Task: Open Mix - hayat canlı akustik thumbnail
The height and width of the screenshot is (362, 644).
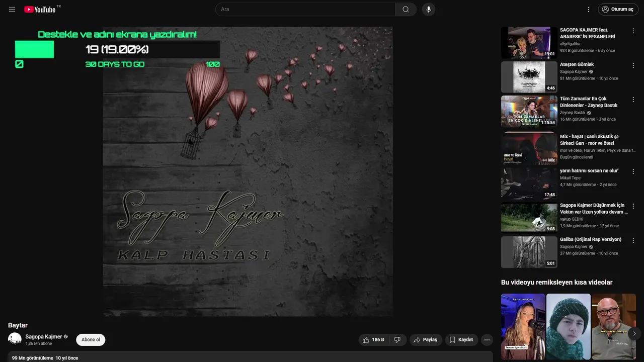Action: pyautogui.click(x=529, y=149)
